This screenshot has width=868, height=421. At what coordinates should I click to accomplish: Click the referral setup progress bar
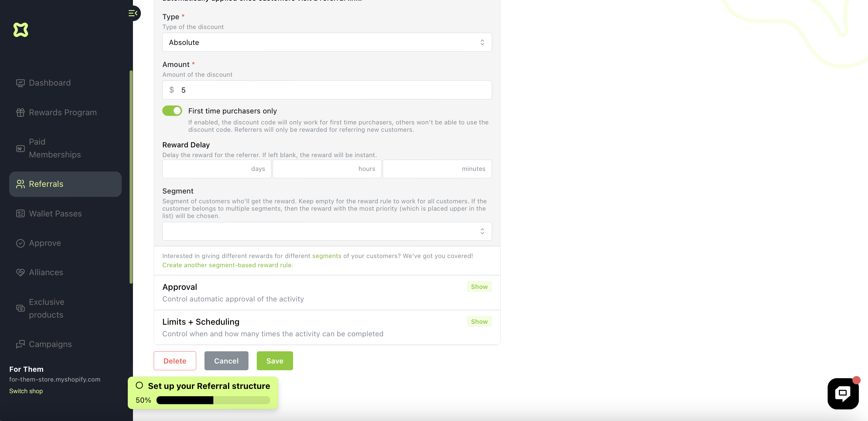(x=213, y=400)
